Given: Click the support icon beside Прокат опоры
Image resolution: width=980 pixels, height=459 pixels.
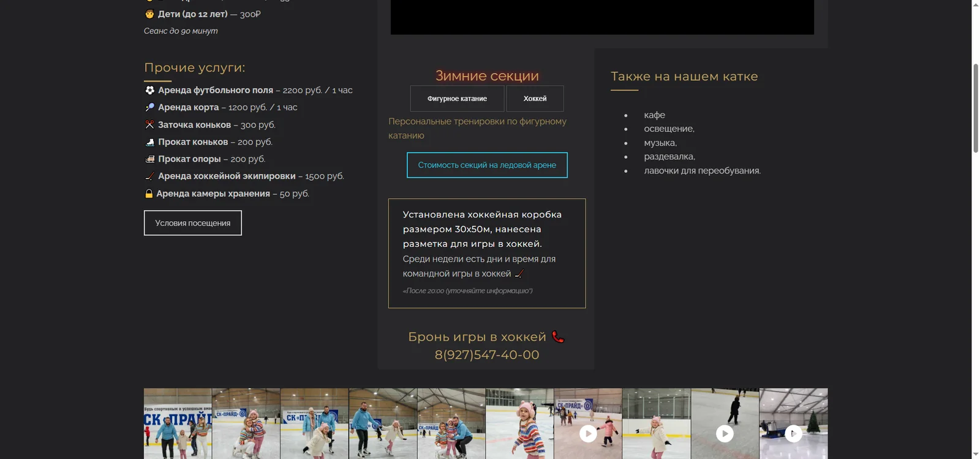Looking at the screenshot, I should 149,159.
